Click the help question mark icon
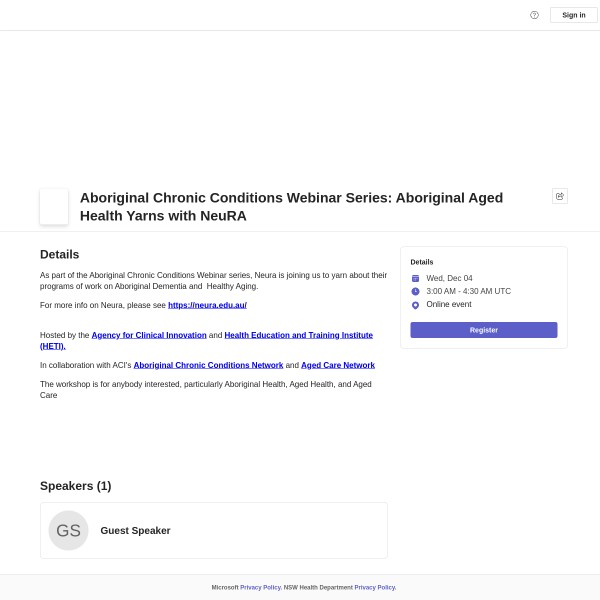Viewport: 600px width, 600px height. coord(534,15)
